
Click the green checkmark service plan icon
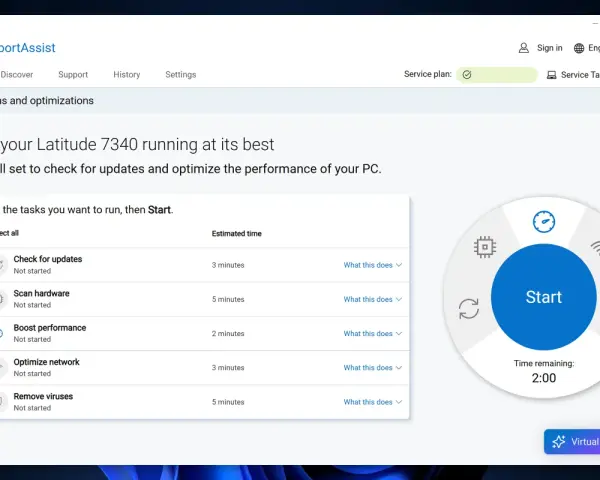click(x=467, y=75)
